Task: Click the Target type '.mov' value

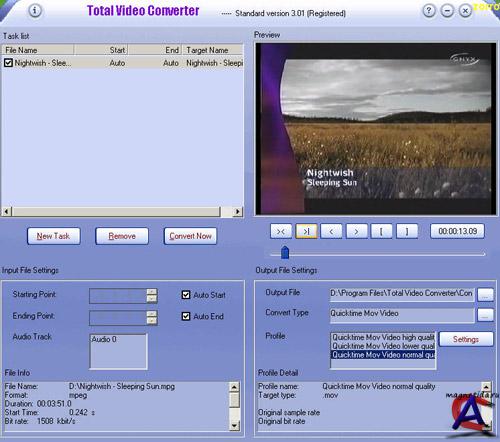Action: point(330,396)
